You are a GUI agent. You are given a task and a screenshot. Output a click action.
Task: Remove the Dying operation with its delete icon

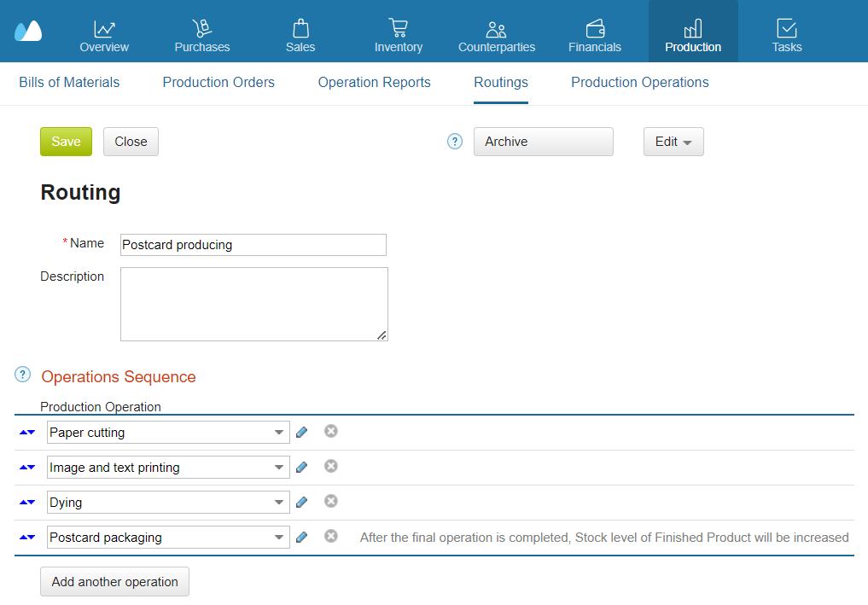tap(331, 502)
